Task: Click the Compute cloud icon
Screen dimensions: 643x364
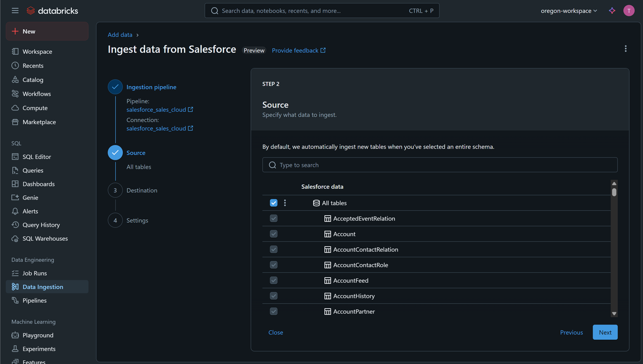Action: (15, 108)
